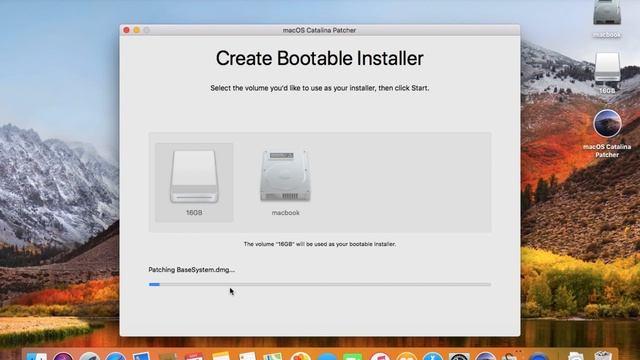Click the 'macOS Catalina Patcher' window title

tap(319, 30)
